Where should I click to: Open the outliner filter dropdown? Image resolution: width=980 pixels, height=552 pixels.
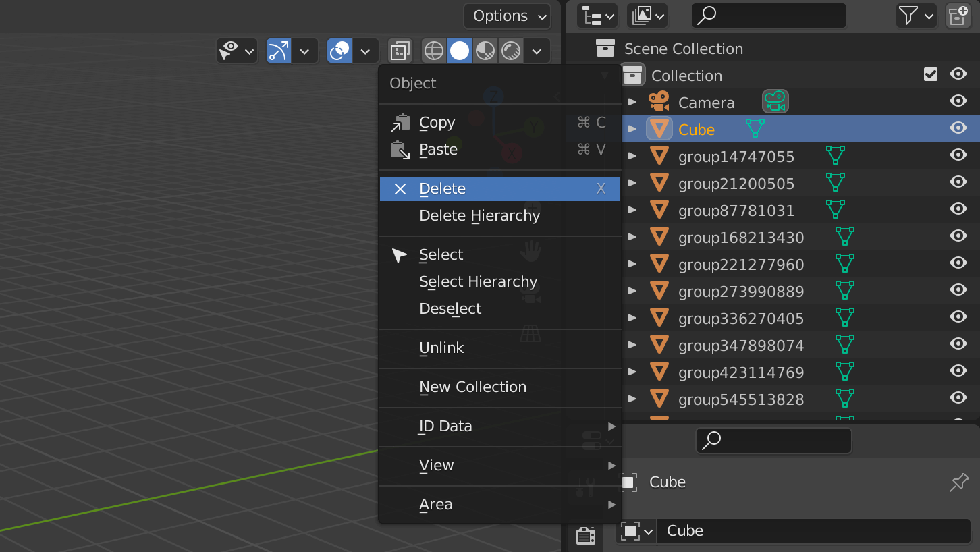[916, 16]
